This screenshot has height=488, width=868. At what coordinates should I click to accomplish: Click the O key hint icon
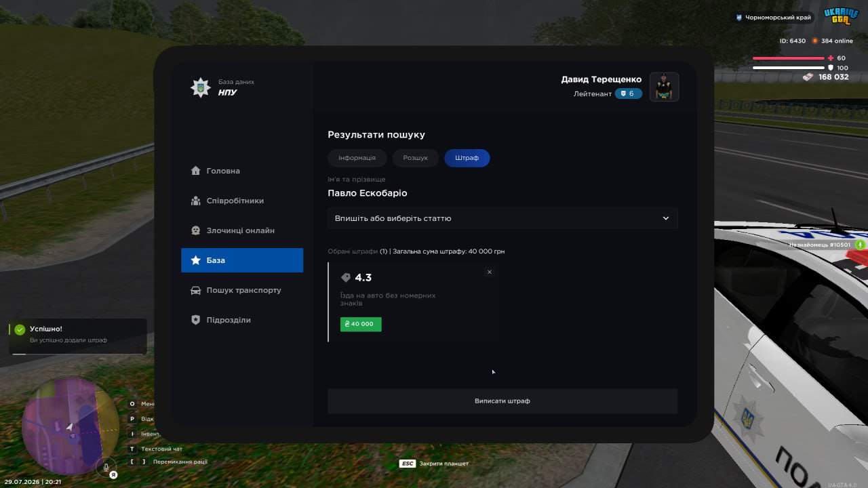(x=132, y=403)
